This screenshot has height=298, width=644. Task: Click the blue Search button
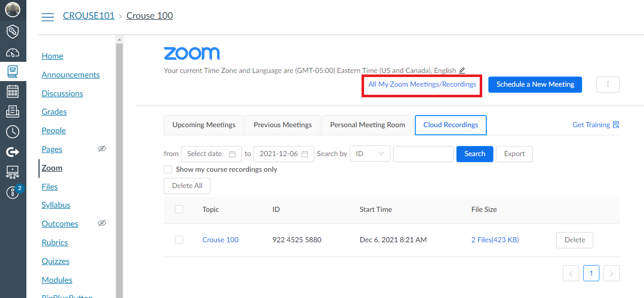coord(475,154)
